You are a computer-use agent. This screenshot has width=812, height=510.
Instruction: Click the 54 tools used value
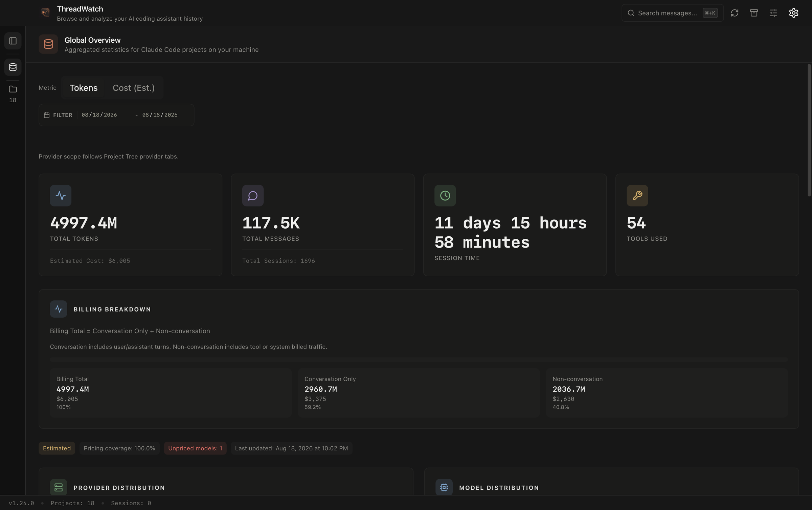[x=636, y=223]
